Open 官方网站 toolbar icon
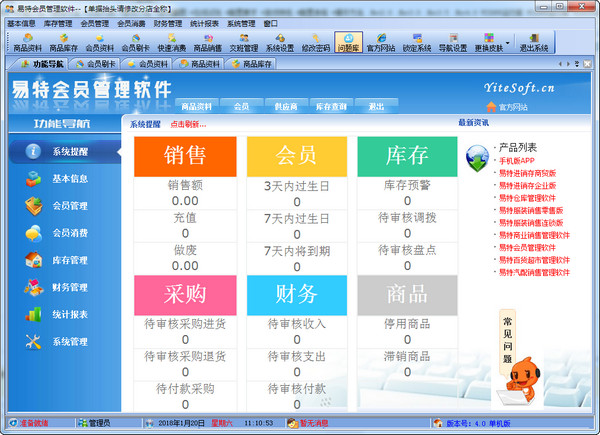Screen dimensions: 600x435 point(381,42)
